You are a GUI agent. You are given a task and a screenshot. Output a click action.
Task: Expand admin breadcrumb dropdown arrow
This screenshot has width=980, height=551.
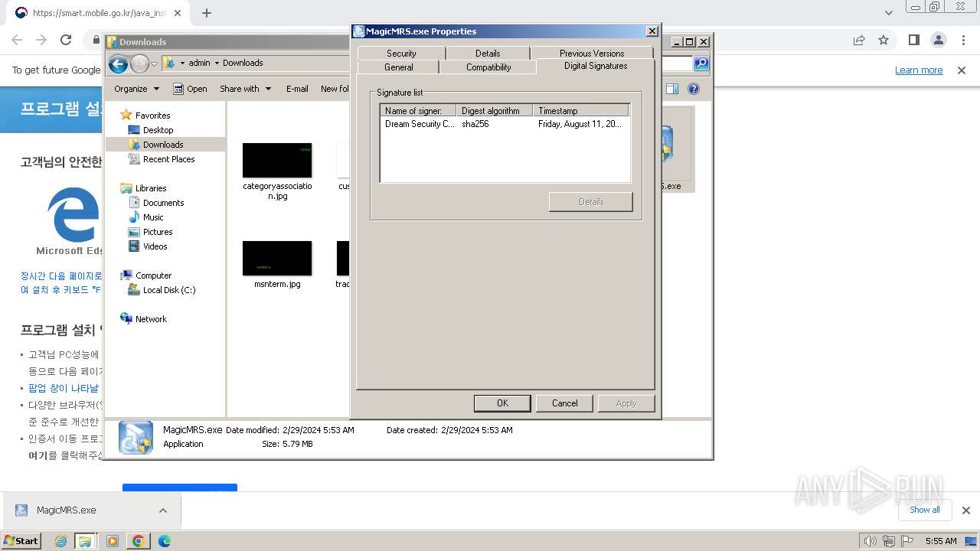pos(217,63)
